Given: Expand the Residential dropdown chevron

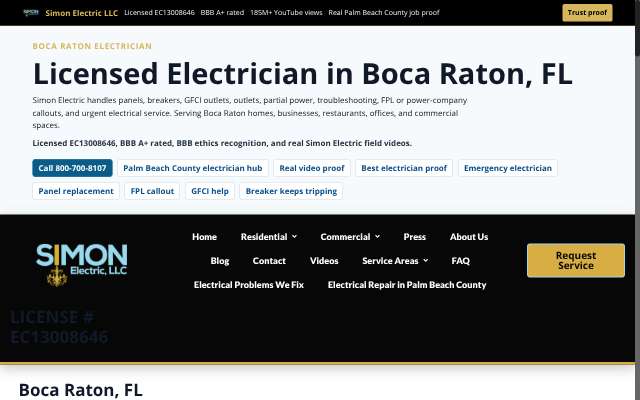Looking at the screenshot, I should click(294, 237).
